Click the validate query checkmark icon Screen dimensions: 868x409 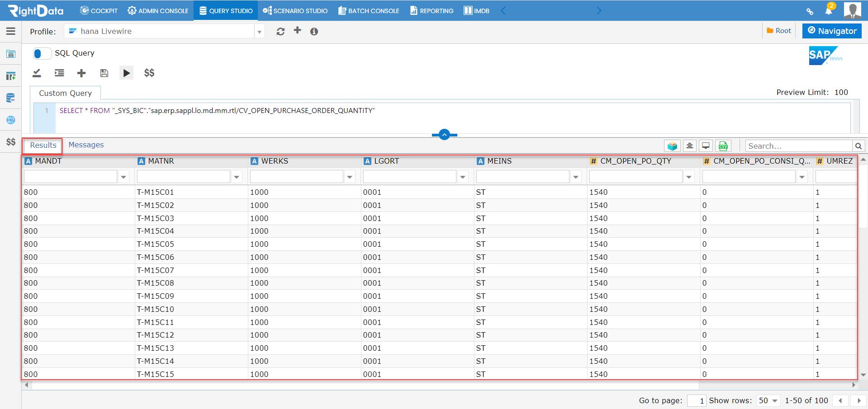[x=37, y=73]
